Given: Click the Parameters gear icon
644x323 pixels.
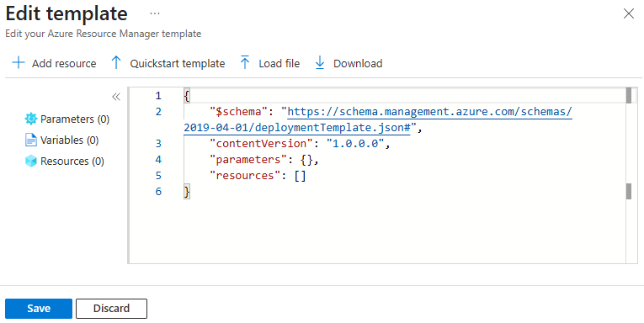Looking at the screenshot, I should pos(31,119).
